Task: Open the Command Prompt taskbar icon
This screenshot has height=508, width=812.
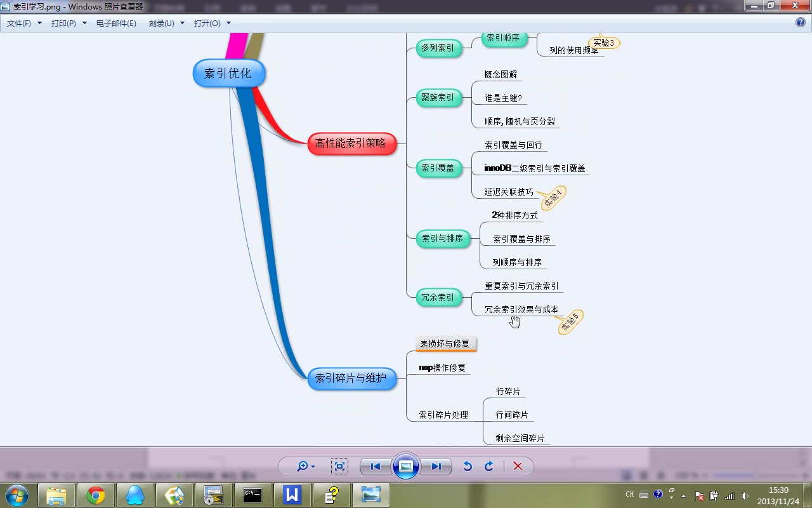Action: click(x=253, y=495)
